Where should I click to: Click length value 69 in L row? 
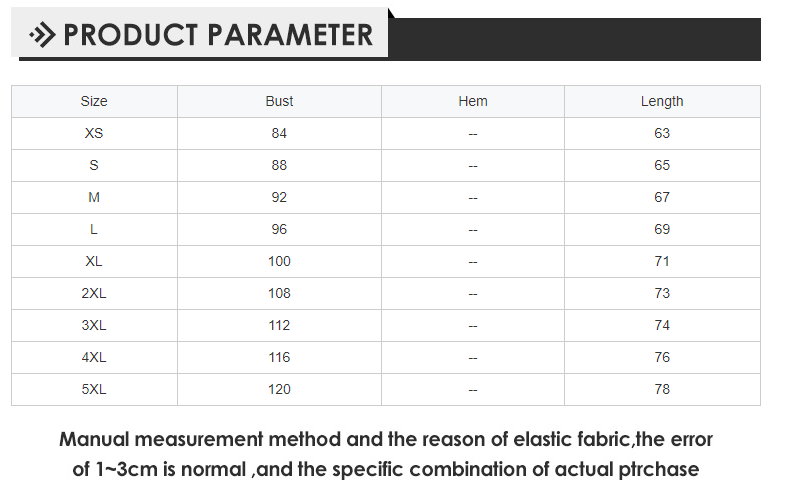pyautogui.click(x=662, y=229)
